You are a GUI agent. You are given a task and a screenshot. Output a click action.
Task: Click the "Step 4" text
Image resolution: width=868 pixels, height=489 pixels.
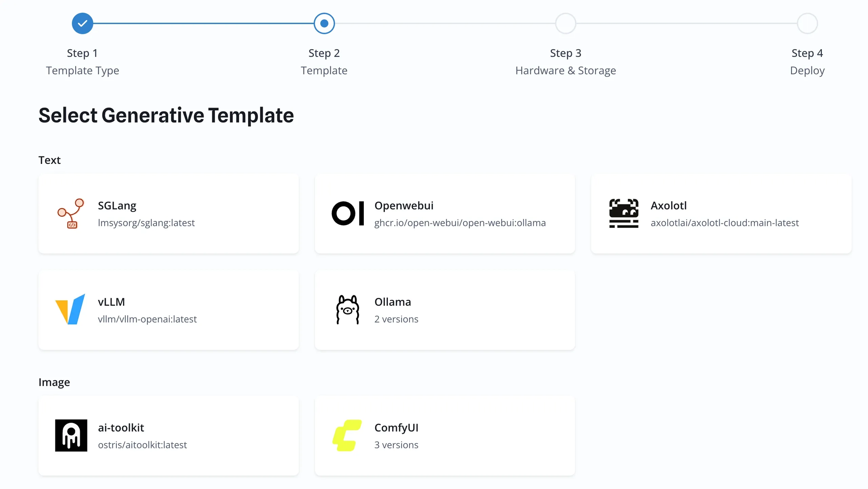807,53
